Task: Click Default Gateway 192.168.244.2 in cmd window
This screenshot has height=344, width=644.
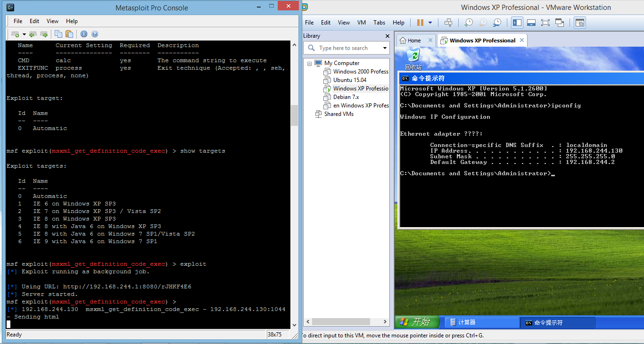Action: click(x=590, y=162)
